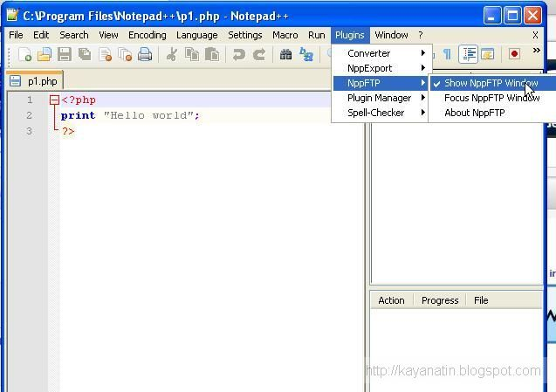
Task: Click the floppy icon on p1.php tab
Action: [15, 81]
